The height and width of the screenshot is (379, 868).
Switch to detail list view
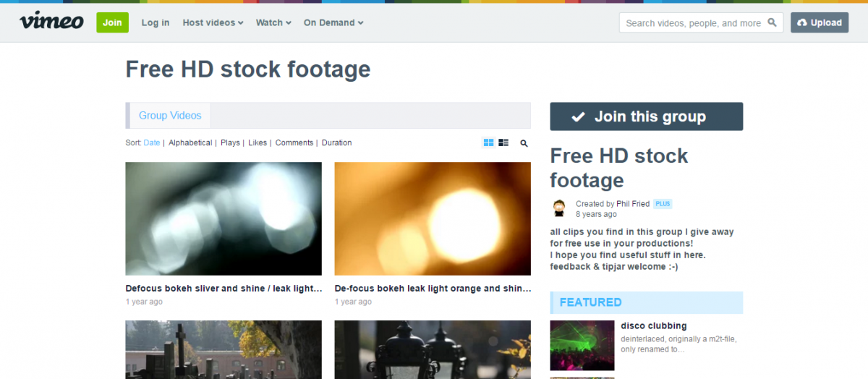pyautogui.click(x=503, y=143)
